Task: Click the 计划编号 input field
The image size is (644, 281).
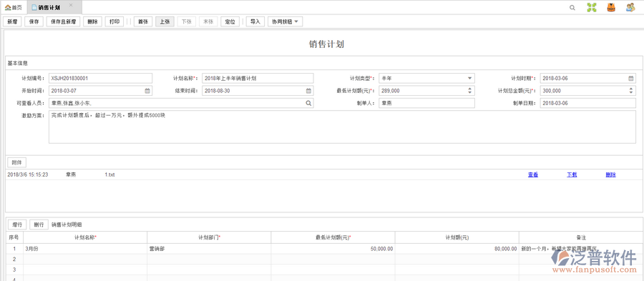Action: click(x=100, y=78)
